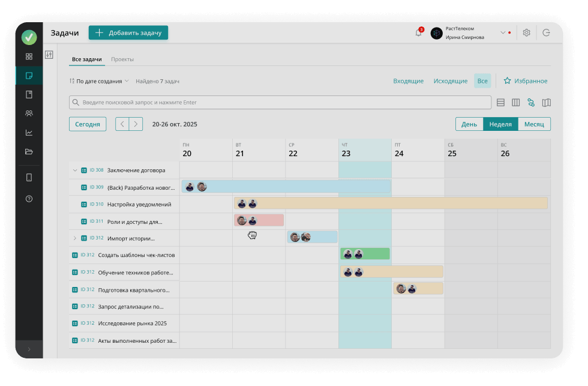Open the team members icon in the sidebar

click(x=29, y=113)
